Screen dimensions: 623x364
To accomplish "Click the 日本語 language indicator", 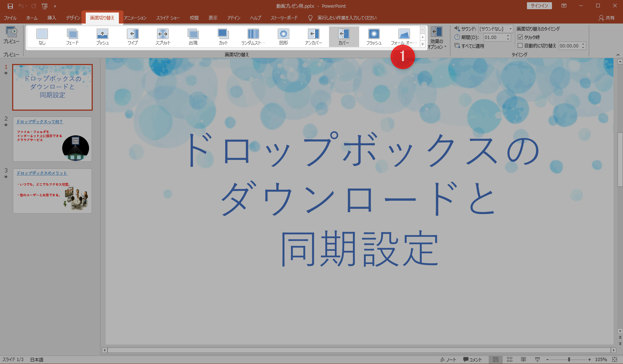I will pos(37,360).
